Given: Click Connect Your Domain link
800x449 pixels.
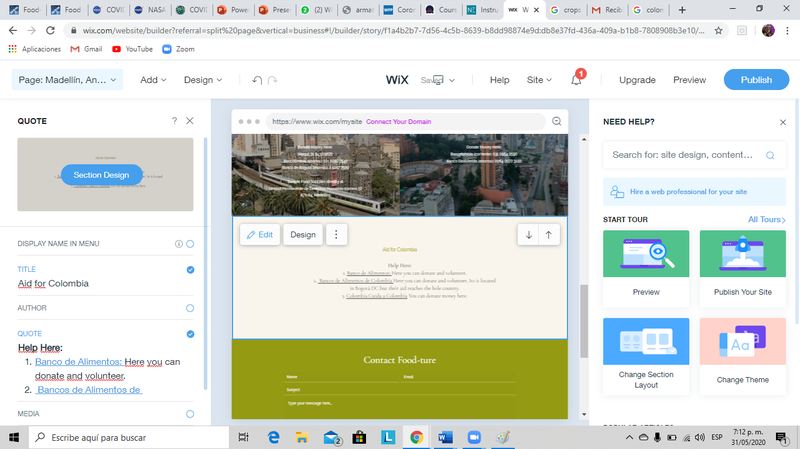Looking at the screenshot, I should pos(398,121).
